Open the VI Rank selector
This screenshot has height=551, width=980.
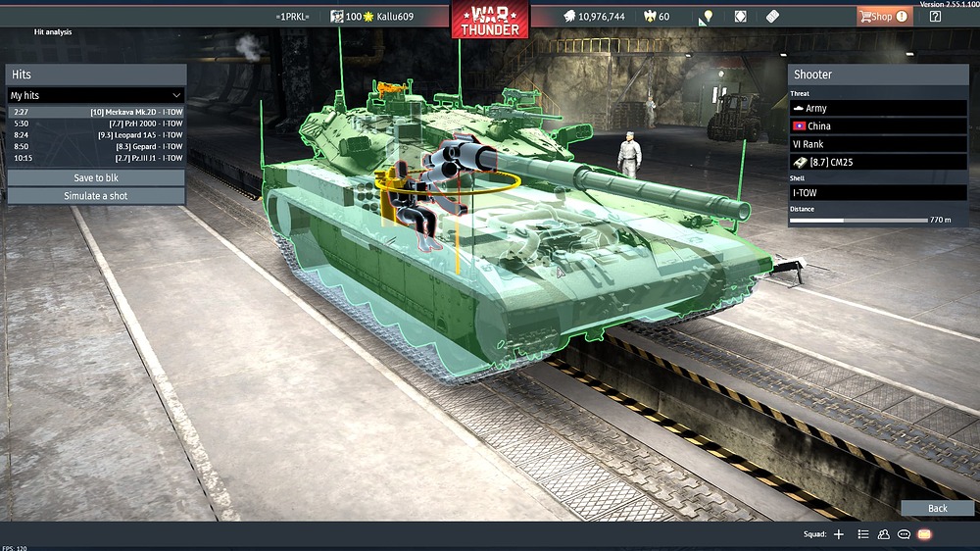pyautogui.click(x=878, y=144)
